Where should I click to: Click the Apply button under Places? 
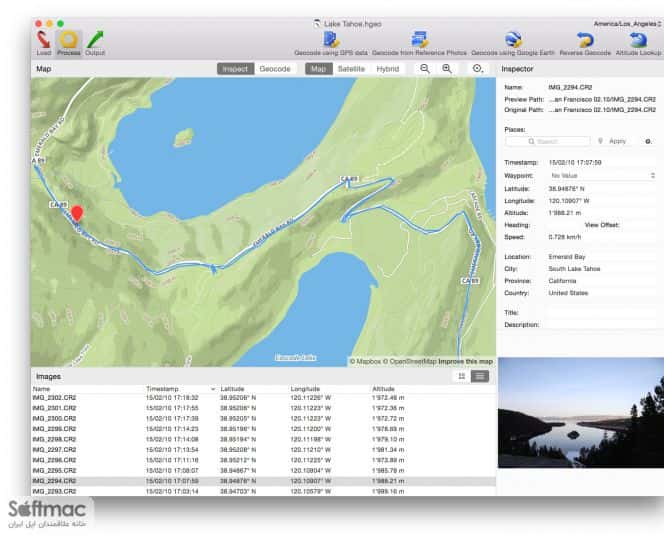point(613,141)
